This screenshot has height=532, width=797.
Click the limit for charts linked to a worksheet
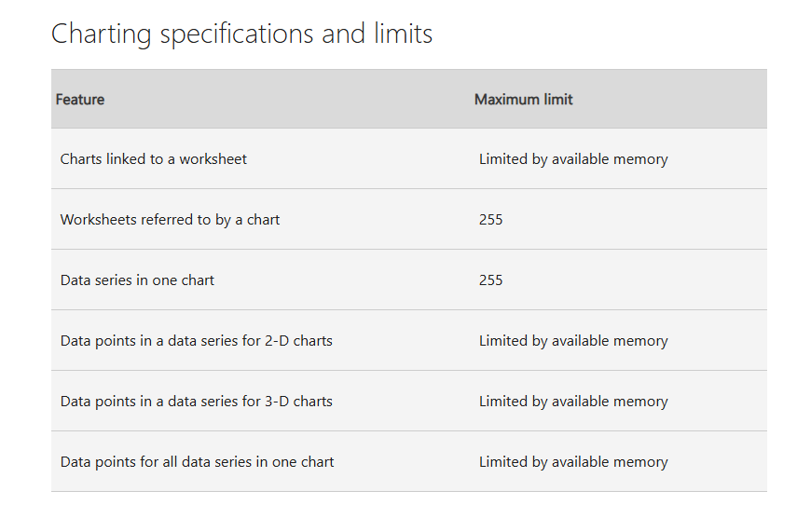coord(573,159)
